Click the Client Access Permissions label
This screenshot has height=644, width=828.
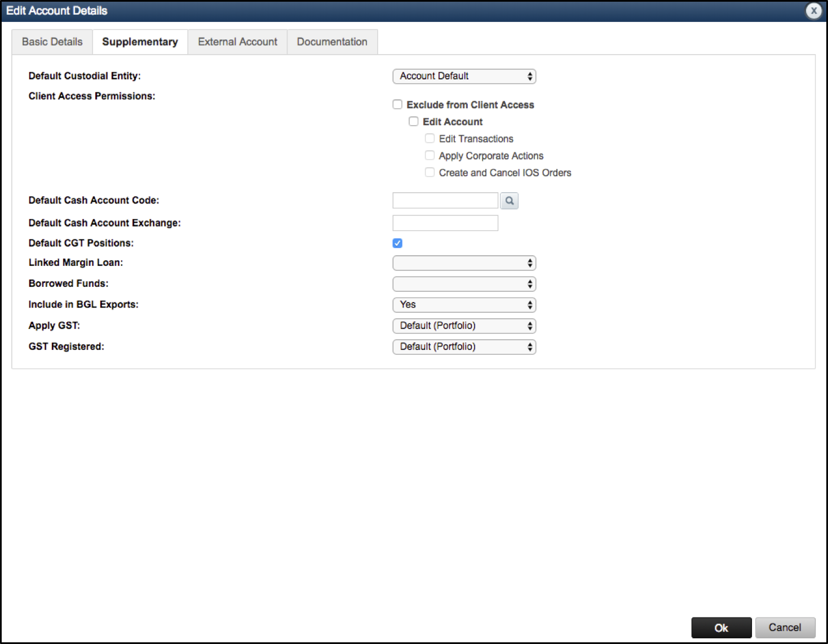pos(92,96)
